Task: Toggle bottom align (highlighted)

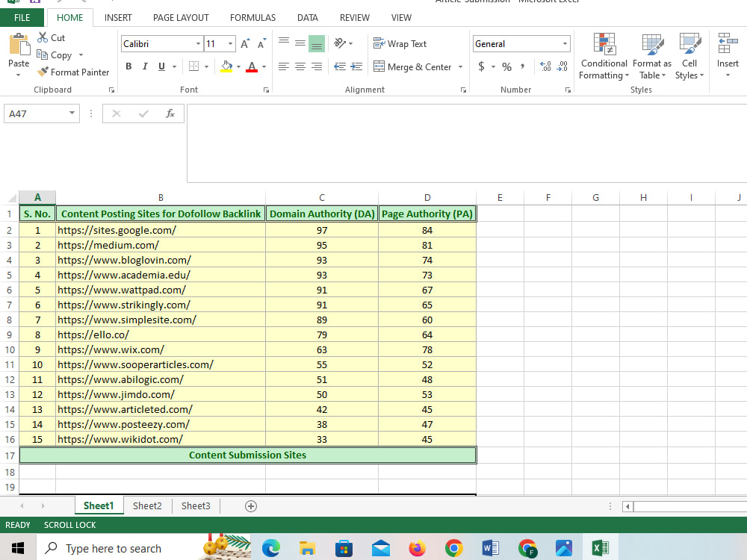Action: (x=317, y=44)
